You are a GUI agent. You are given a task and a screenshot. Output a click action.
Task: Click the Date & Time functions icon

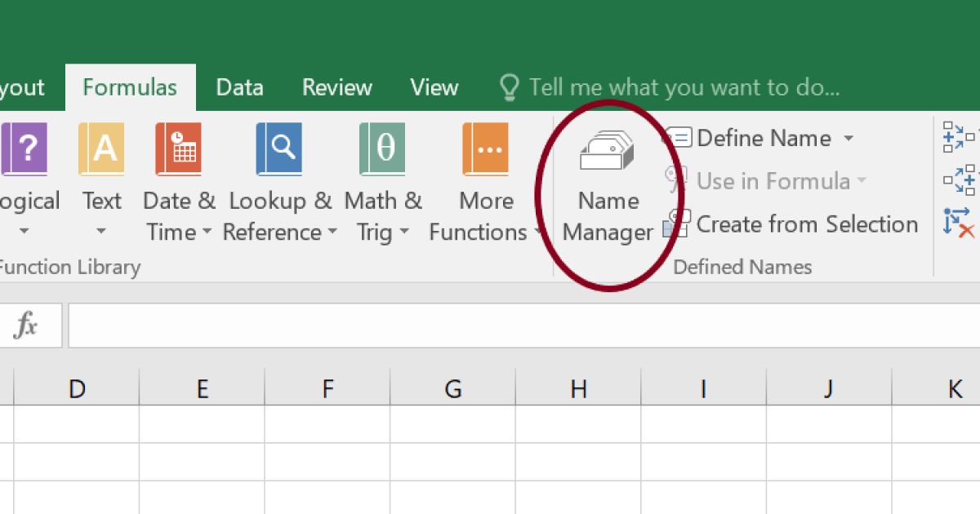pos(178,149)
